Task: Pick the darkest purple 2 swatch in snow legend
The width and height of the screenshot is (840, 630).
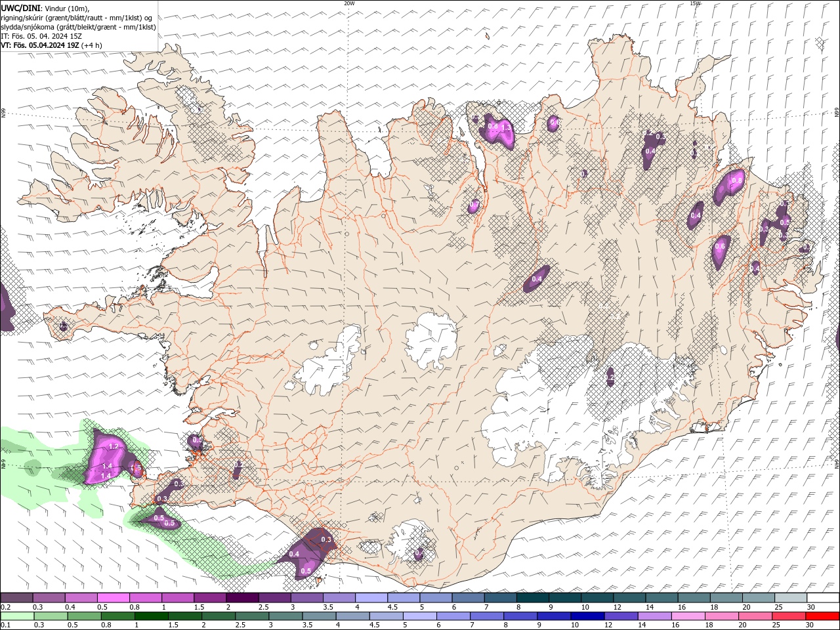Action: tap(242, 598)
